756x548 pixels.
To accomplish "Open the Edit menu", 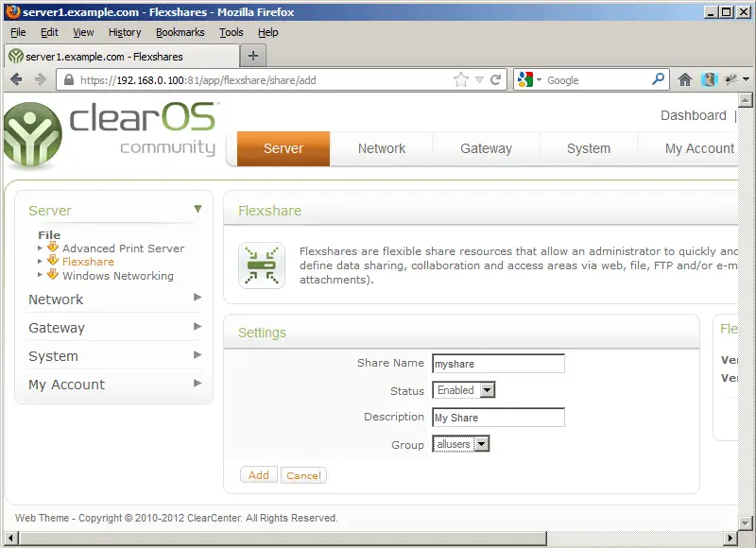I will click(x=49, y=32).
